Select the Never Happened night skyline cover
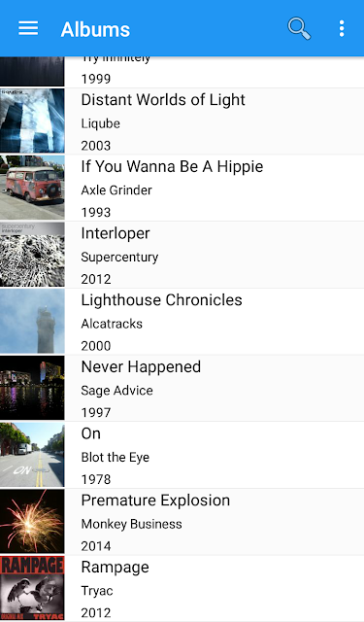This screenshot has height=622, width=364. (32, 388)
